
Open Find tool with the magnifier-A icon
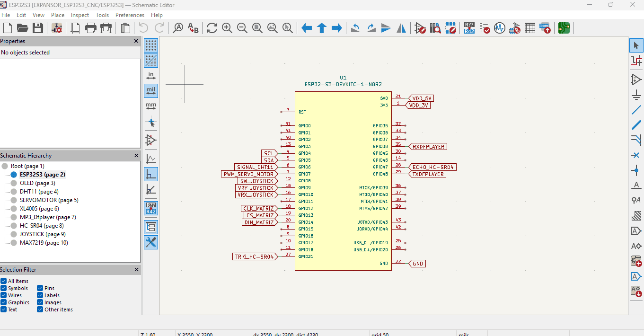tap(178, 28)
